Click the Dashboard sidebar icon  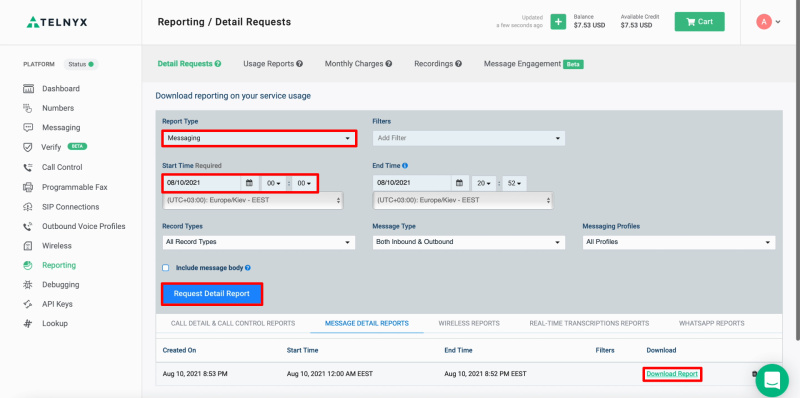pos(29,89)
